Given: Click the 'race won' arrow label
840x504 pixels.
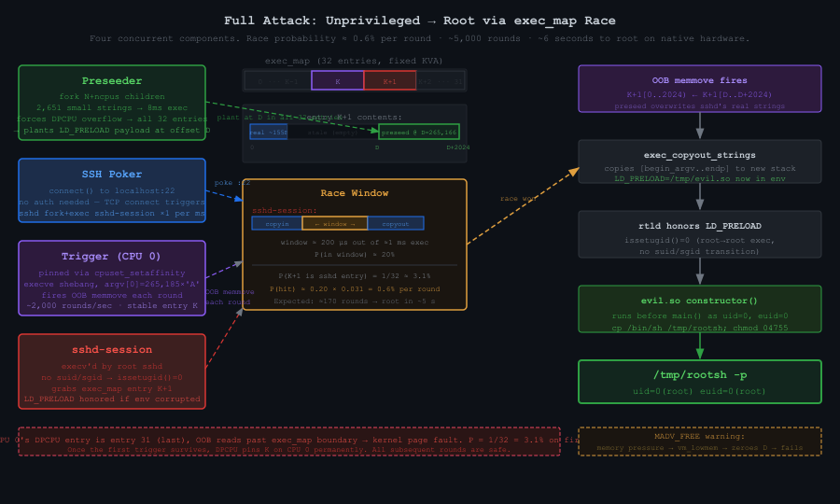Looking at the screenshot, I should click(x=519, y=198).
